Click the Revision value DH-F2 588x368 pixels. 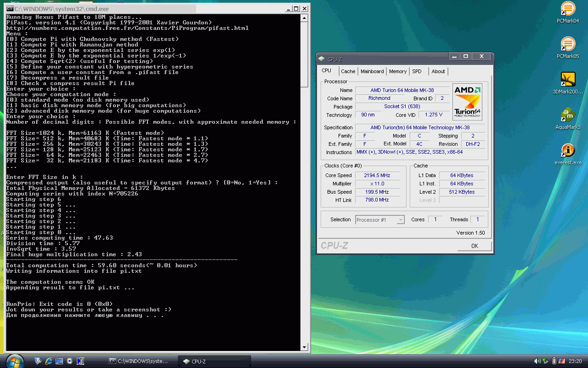click(473, 144)
